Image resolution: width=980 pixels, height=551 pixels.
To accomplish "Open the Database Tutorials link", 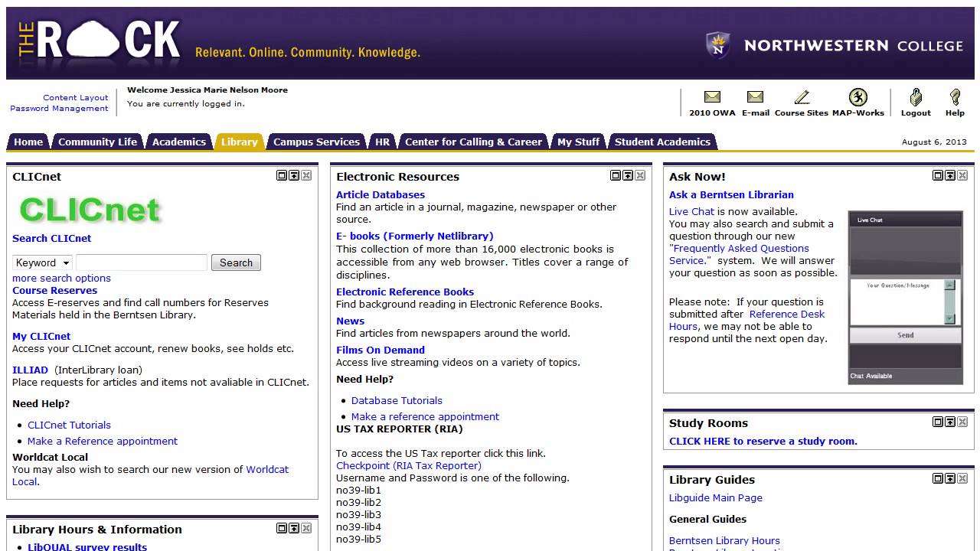I will point(397,400).
